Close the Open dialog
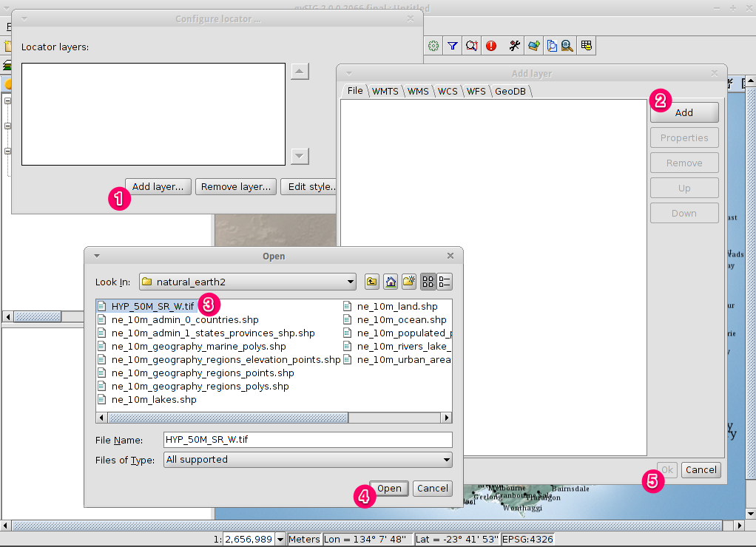This screenshot has width=756, height=547. pos(450,256)
